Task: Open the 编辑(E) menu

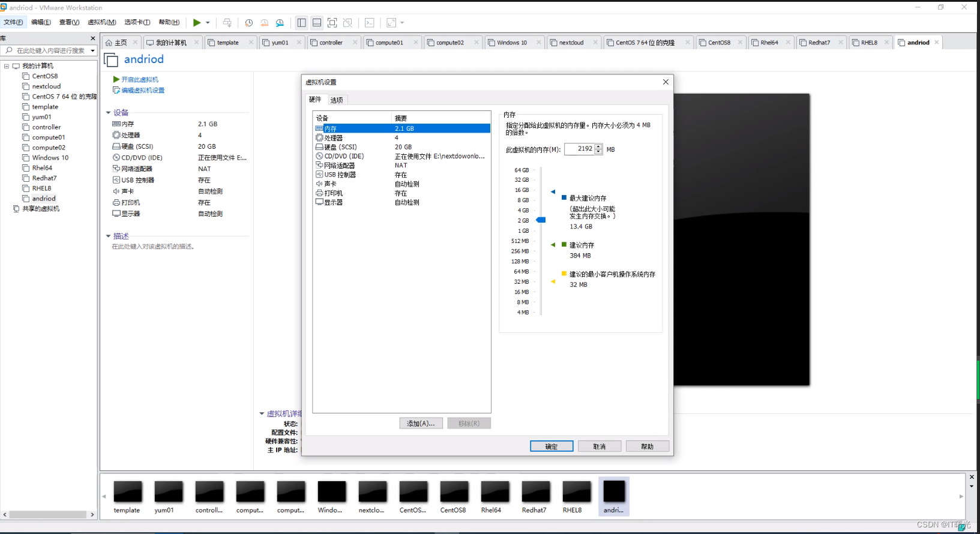Action: [41, 22]
